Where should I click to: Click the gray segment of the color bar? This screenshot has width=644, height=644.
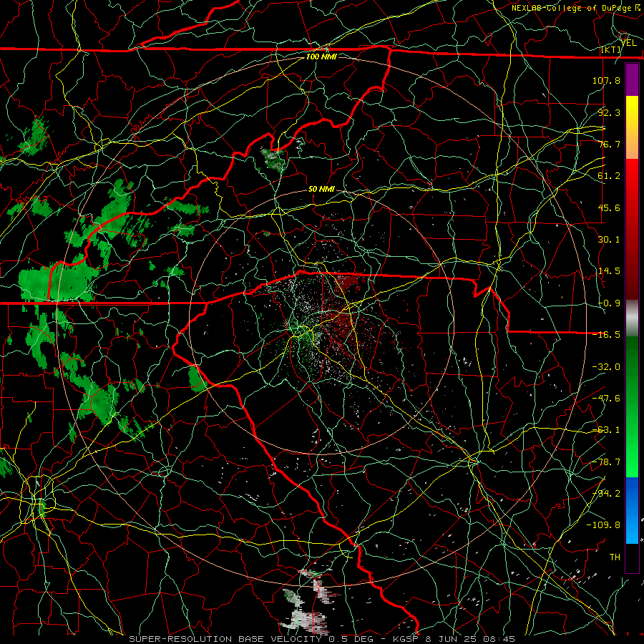(x=632, y=318)
